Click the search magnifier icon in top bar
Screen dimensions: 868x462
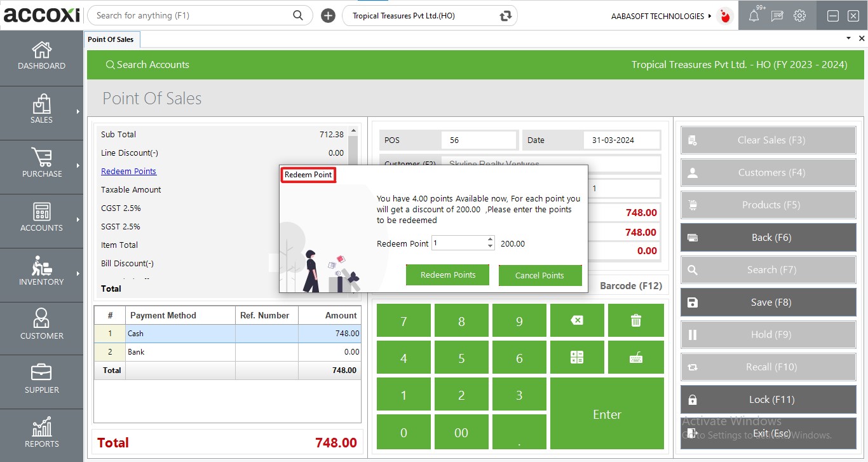[x=298, y=15]
